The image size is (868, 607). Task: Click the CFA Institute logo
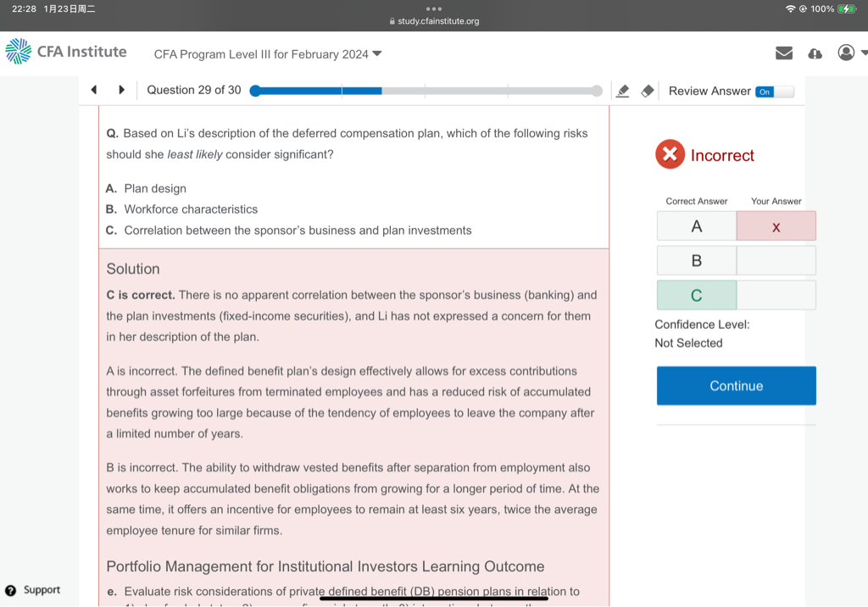point(66,52)
